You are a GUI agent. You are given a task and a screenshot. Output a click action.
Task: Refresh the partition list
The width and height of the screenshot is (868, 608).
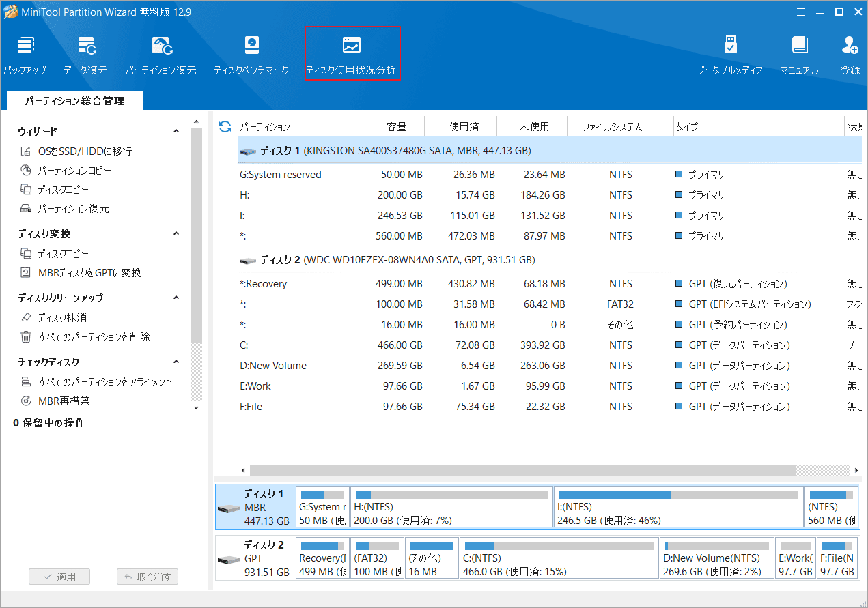click(x=224, y=126)
